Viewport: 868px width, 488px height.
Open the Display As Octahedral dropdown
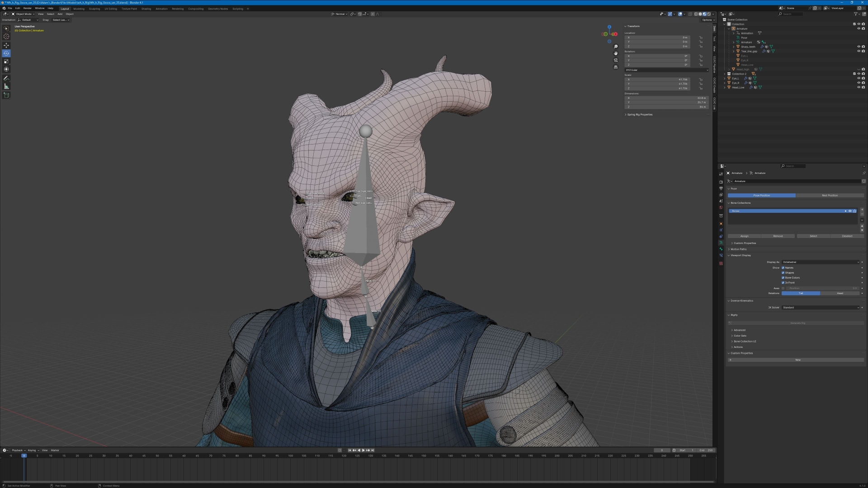coord(821,262)
